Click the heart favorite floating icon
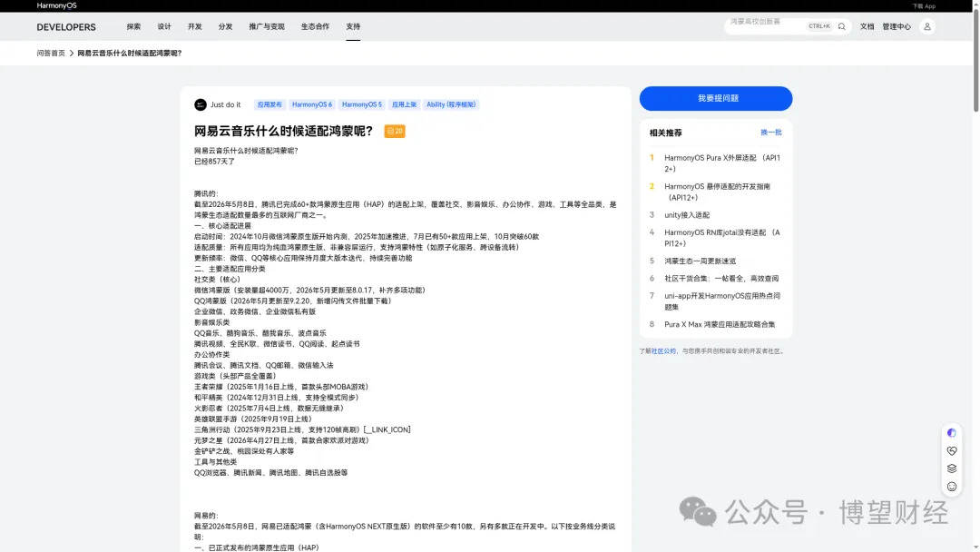Screen dimensions: 980x552 [x=951, y=450]
